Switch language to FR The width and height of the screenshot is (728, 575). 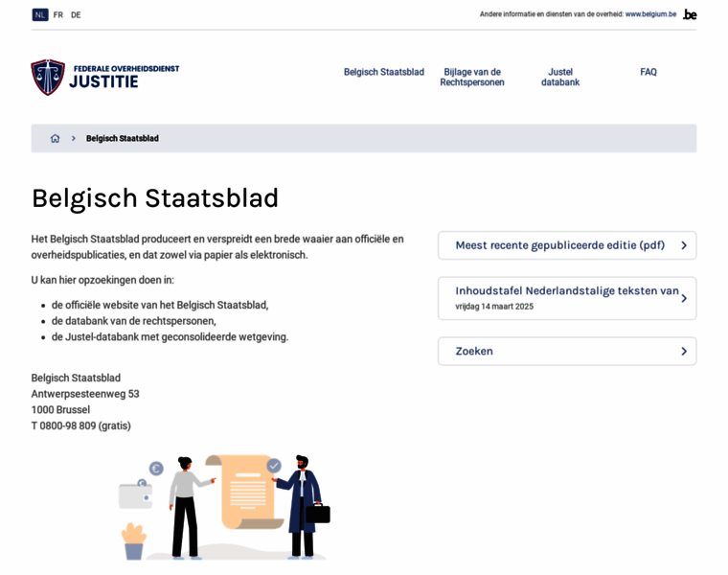point(58,15)
